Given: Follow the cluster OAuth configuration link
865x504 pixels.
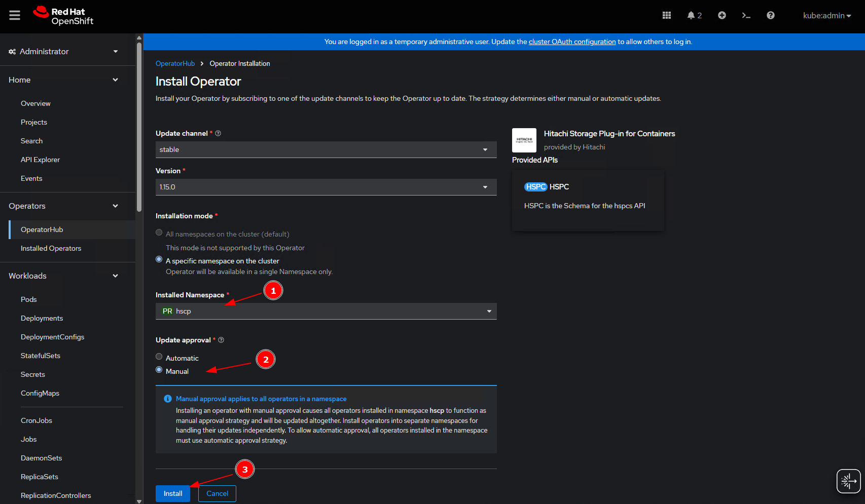Looking at the screenshot, I should coord(572,42).
